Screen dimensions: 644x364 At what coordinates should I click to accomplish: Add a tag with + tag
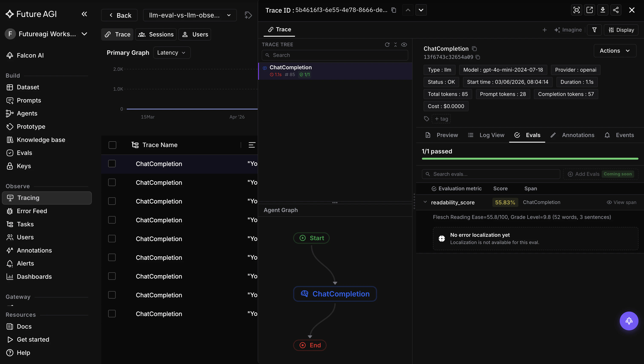[x=441, y=119]
